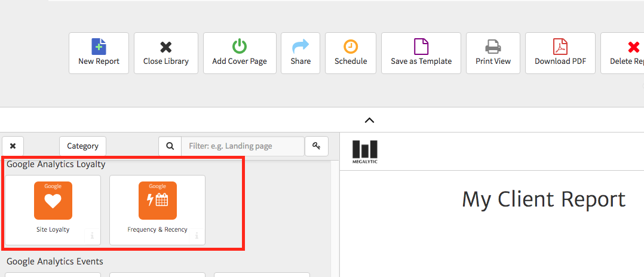Image resolution: width=644 pixels, height=277 pixels.
Task: Click the key icon beside the filter
Action: pyautogui.click(x=317, y=146)
